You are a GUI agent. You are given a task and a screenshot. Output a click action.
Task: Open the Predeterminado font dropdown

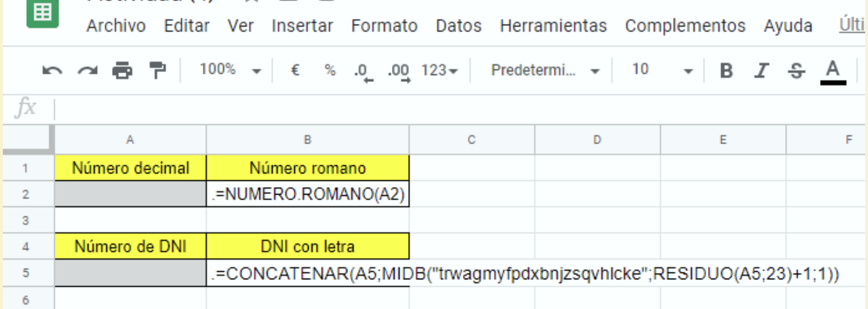545,70
